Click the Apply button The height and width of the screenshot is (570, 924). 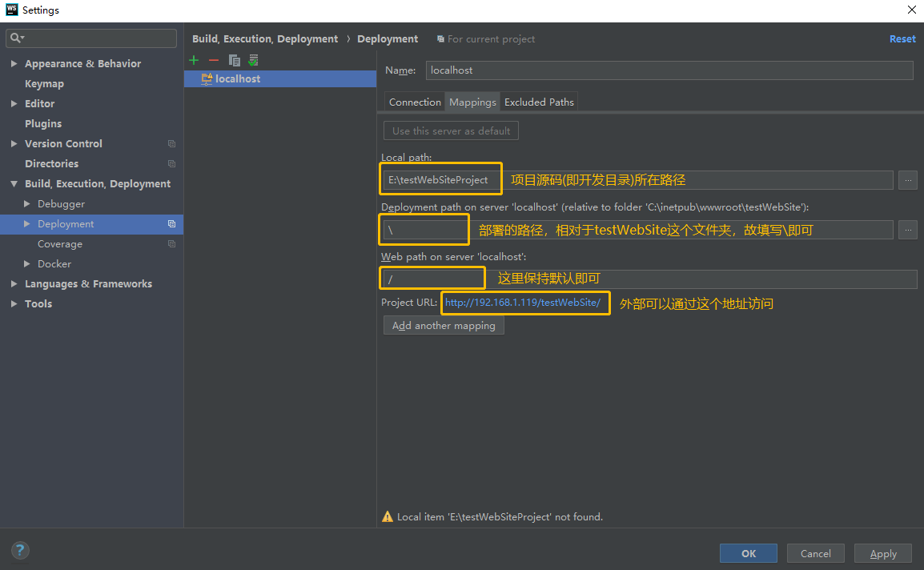click(883, 553)
